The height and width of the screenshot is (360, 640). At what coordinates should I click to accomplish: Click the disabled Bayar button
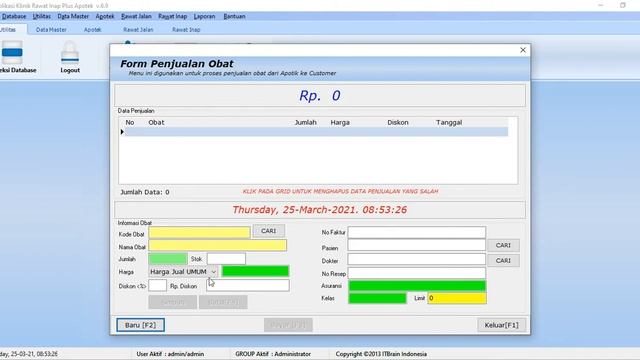[288, 325]
